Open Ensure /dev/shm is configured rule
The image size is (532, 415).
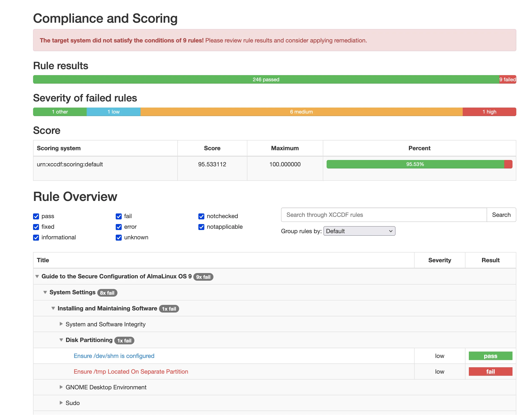point(114,356)
